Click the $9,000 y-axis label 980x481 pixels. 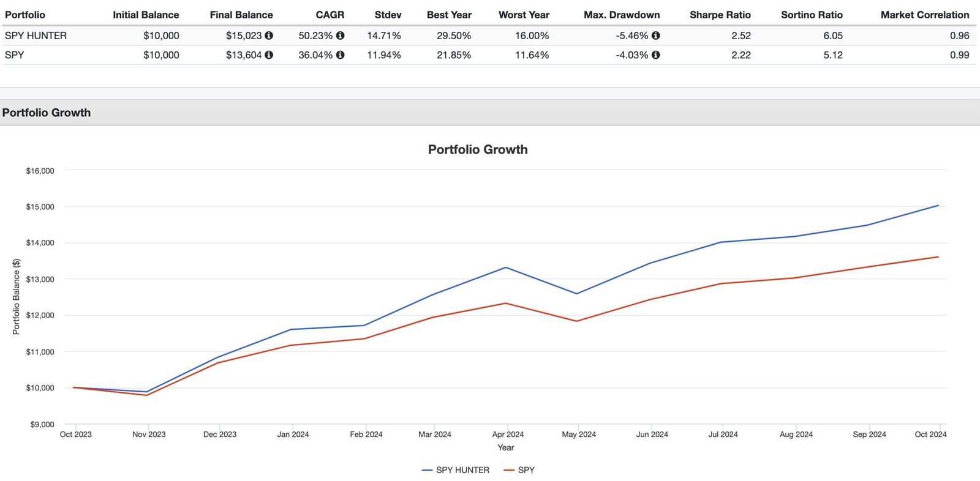coord(42,424)
